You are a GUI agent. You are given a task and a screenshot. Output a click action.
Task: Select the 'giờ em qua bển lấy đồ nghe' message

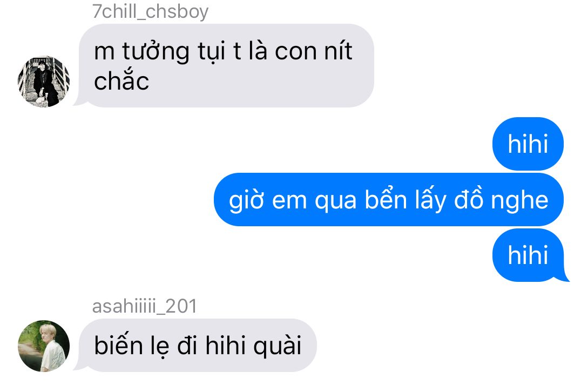click(389, 199)
